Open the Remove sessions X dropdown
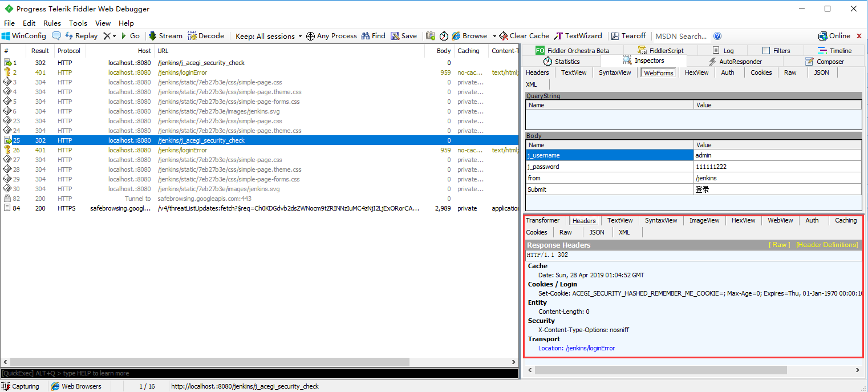 click(x=109, y=36)
